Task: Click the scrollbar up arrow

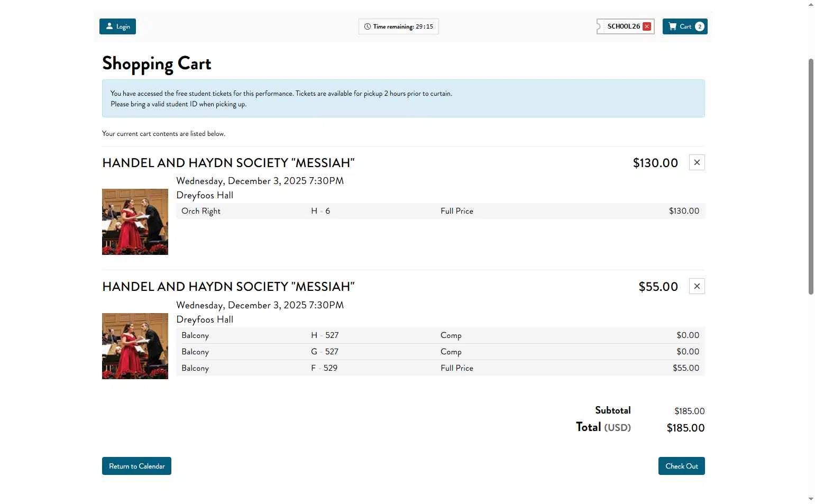Action: pyautogui.click(x=811, y=4)
